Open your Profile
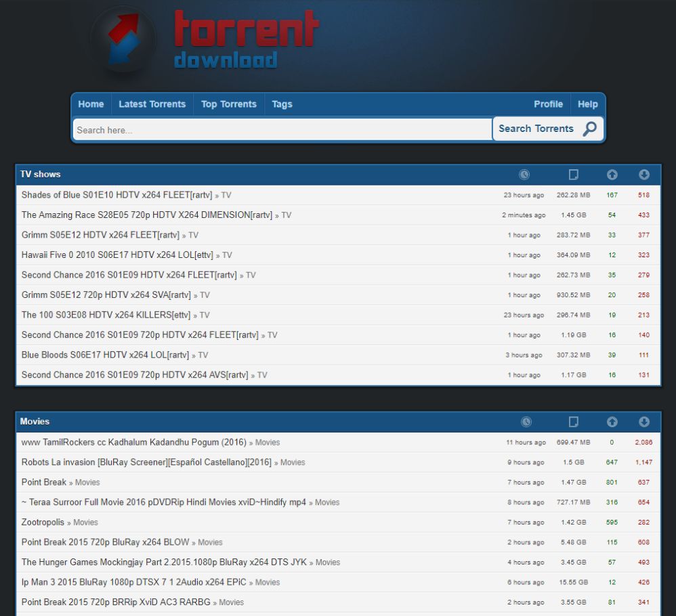 pyautogui.click(x=548, y=104)
